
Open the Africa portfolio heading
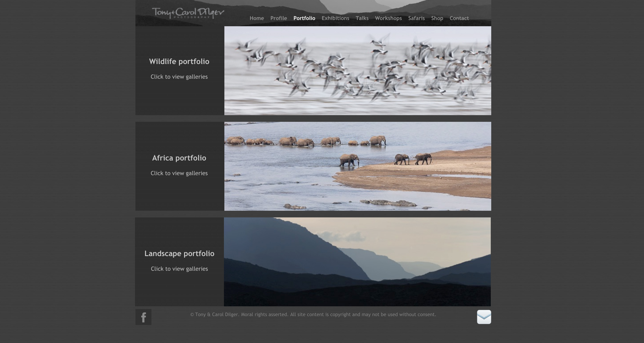pos(179,158)
